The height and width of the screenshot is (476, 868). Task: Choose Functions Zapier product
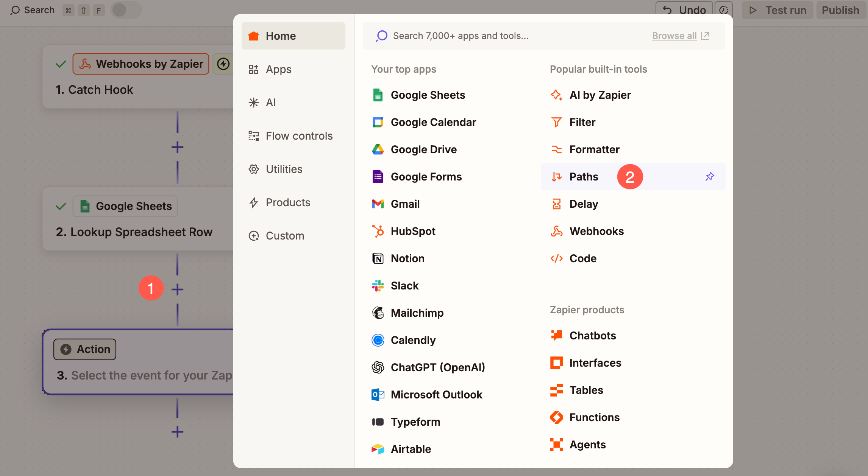pyautogui.click(x=585, y=417)
